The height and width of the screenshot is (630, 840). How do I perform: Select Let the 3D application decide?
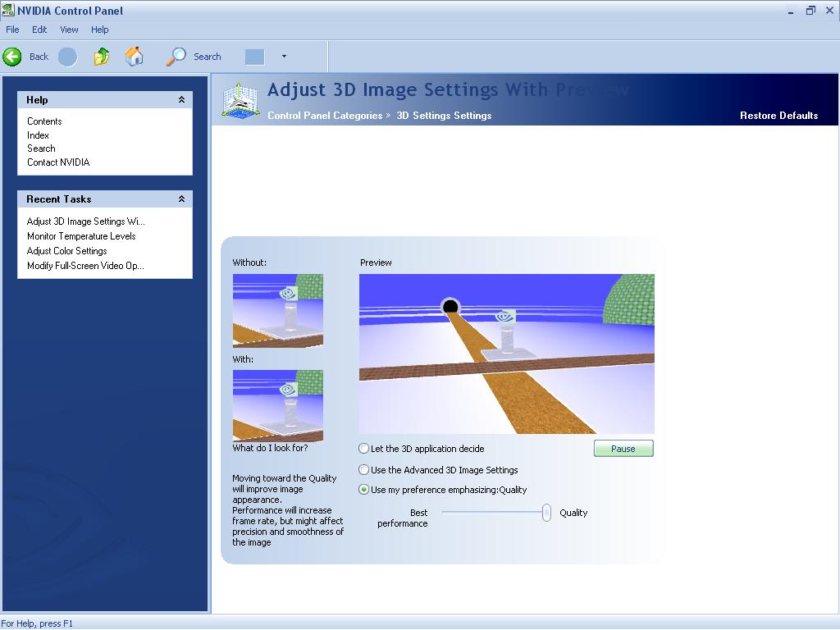click(x=363, y=449)
